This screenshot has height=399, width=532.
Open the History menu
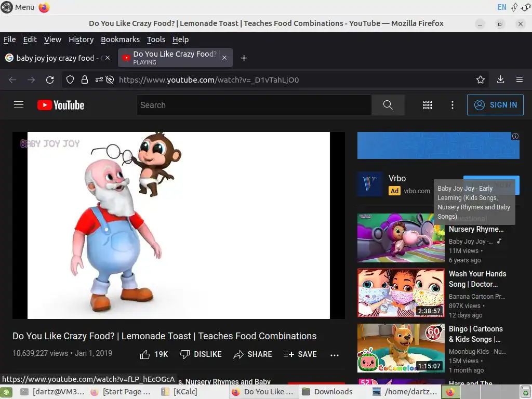tap(81, 39)
